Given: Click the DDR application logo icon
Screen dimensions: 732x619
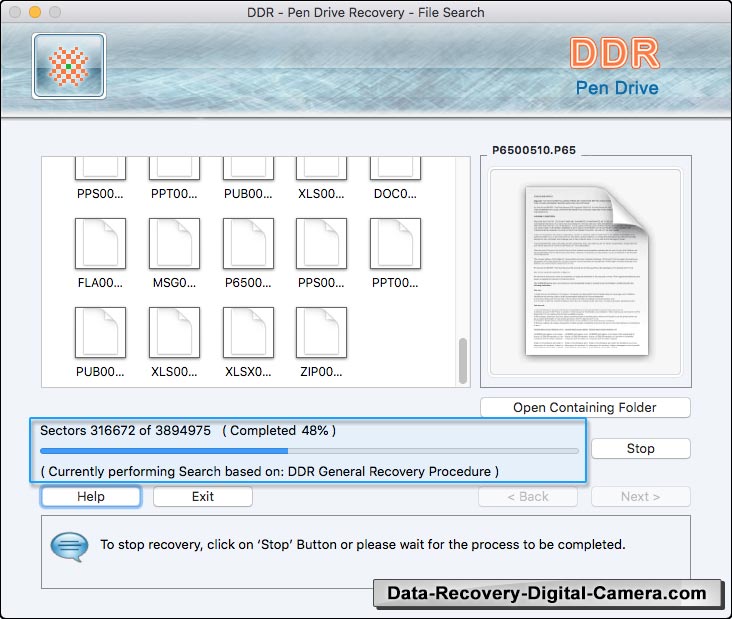Looking at the screenshot, I should click(69, 66).
